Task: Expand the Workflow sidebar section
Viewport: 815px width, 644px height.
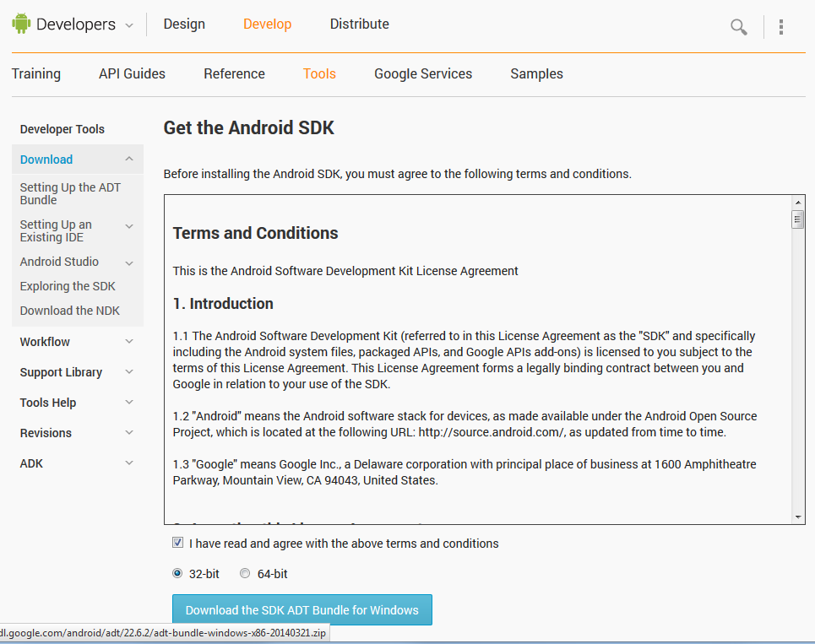Action: 129,342
